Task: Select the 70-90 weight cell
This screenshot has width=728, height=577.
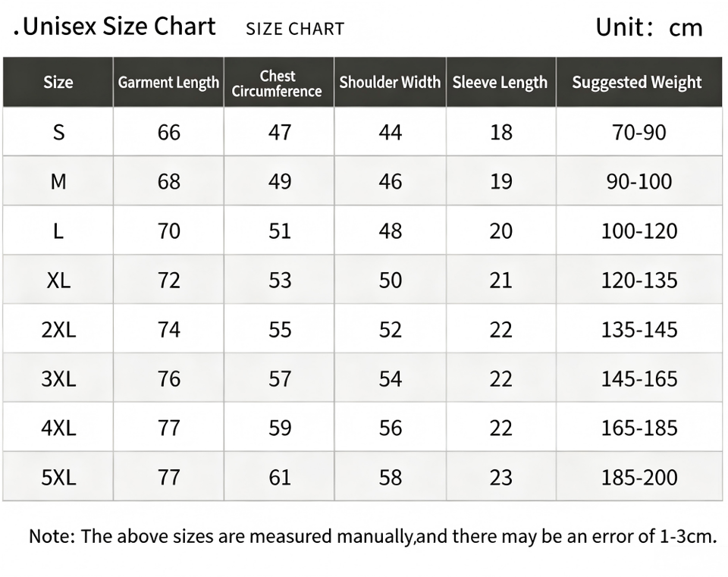Action: 639,132
